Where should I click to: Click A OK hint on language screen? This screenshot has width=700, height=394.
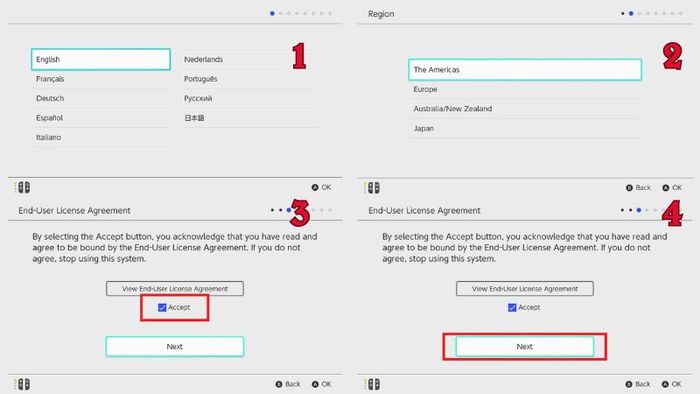coord(321,187)
